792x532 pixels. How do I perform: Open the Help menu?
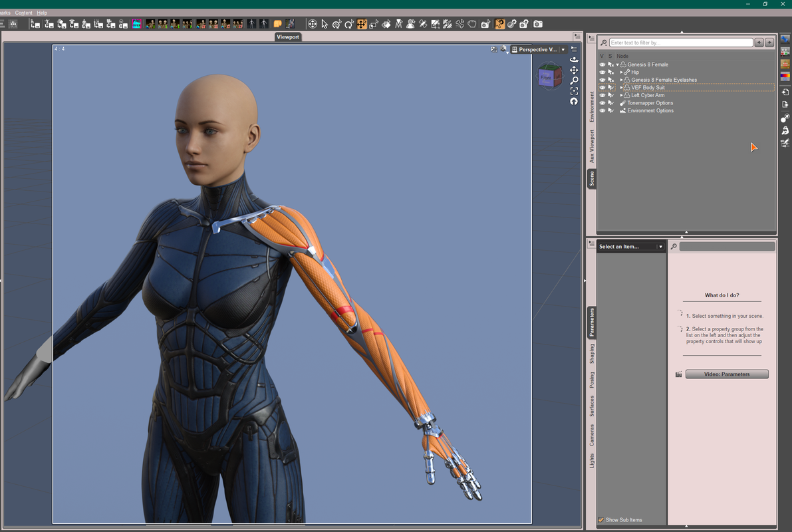42,13
